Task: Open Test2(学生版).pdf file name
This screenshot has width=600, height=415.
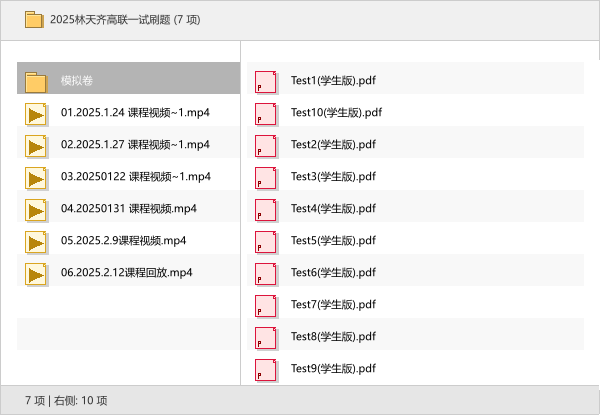Action: point(332,145)
